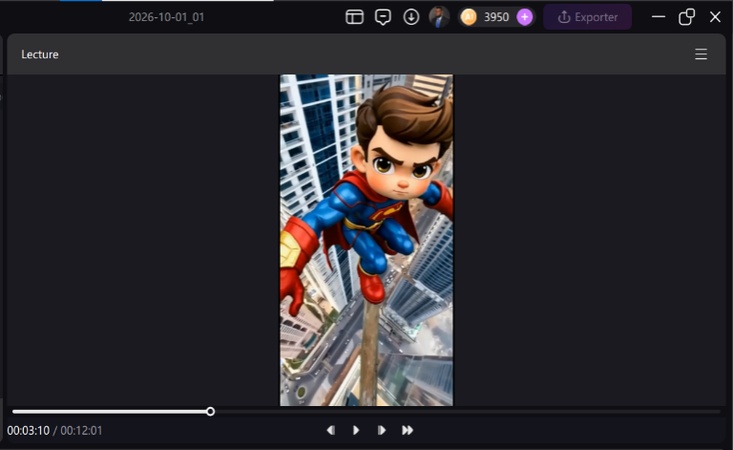Minimize the editor window
733x450 pixels.
(x=658, y=17)
